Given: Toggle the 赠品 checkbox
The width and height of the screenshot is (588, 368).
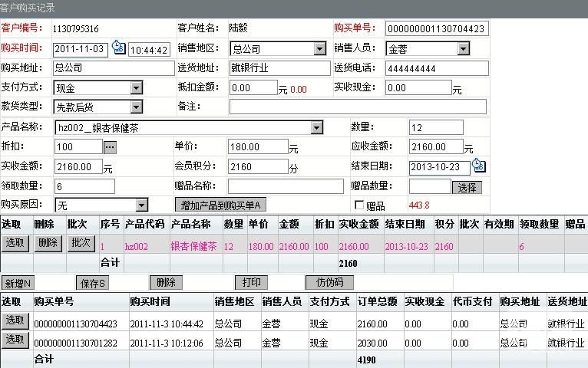Looking at the screenshot, I should coord(359,205).
